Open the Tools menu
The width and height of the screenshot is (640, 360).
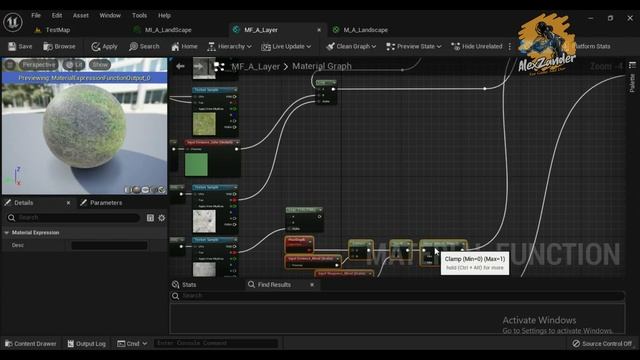(139, 16)
